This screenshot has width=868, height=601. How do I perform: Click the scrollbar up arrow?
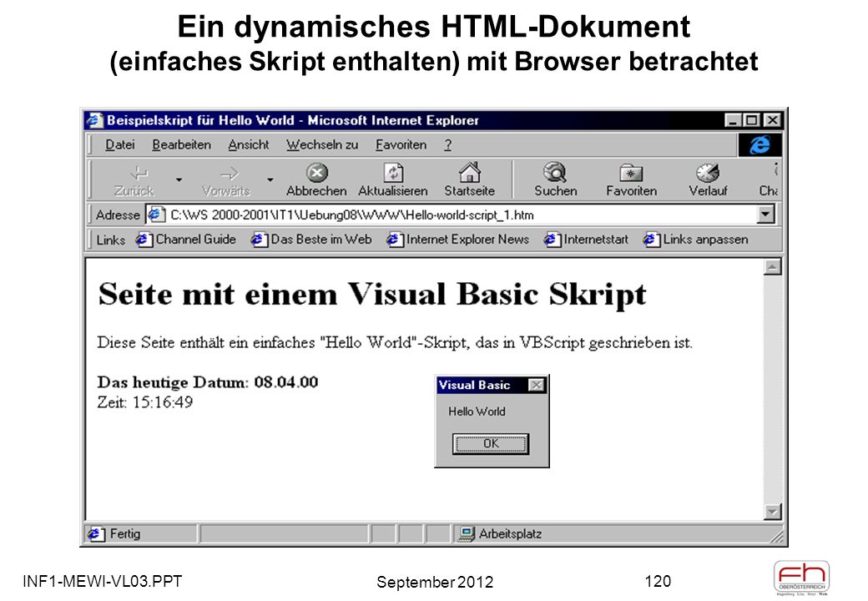[772, 267]
